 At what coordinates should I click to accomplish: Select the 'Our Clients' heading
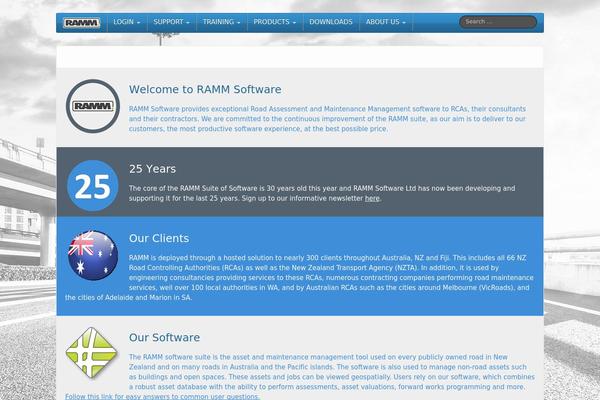coord(159,238)
